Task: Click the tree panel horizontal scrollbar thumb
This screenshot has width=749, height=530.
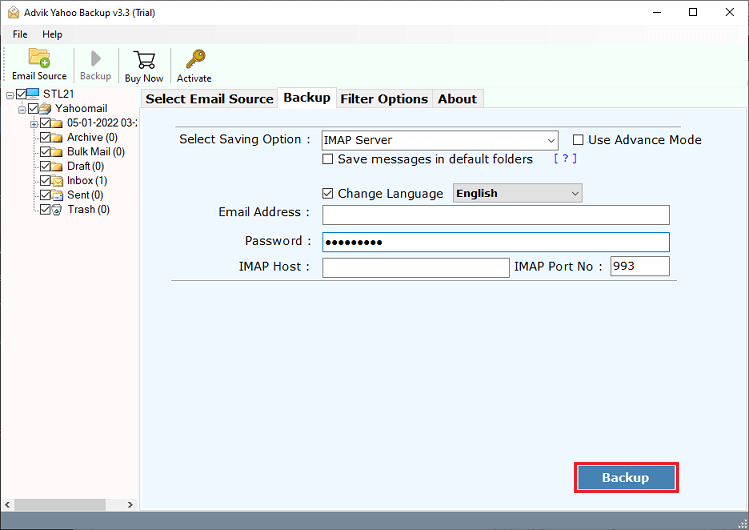Action: (60, 504)
